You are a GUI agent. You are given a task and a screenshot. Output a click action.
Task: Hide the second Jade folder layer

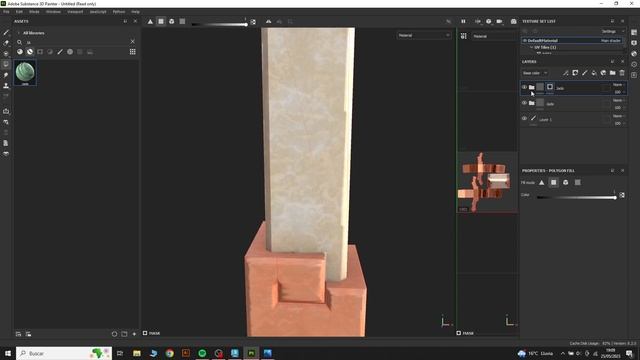[x=524, y=103]
